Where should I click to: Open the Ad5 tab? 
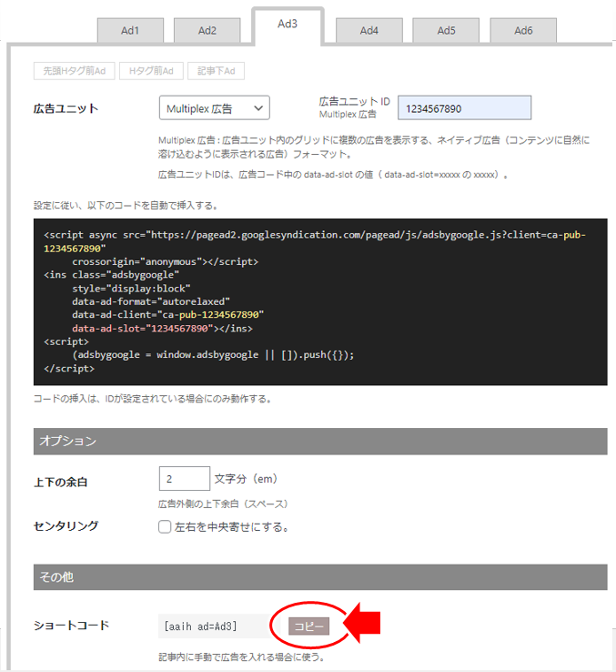(446, 30)
